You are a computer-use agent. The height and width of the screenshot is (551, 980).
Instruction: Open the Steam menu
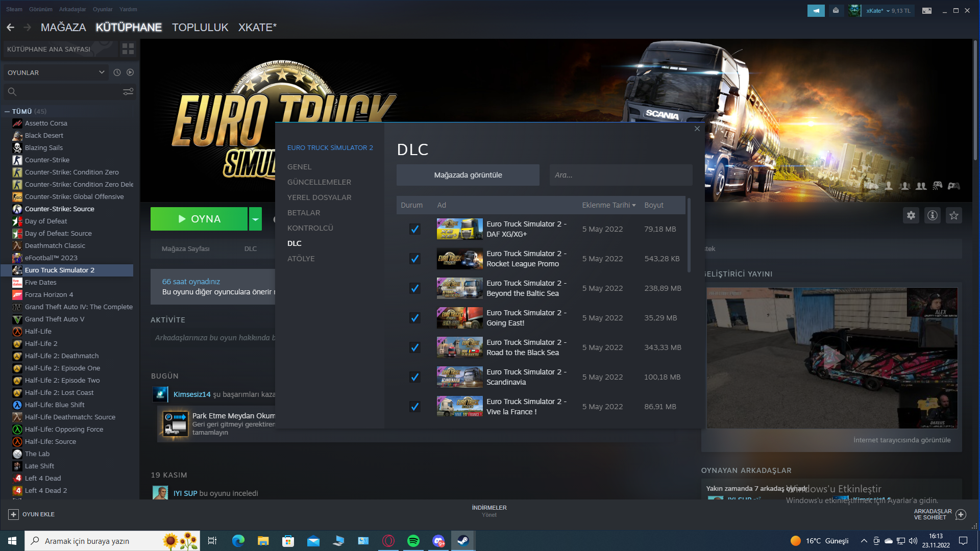tap(14, 9)
